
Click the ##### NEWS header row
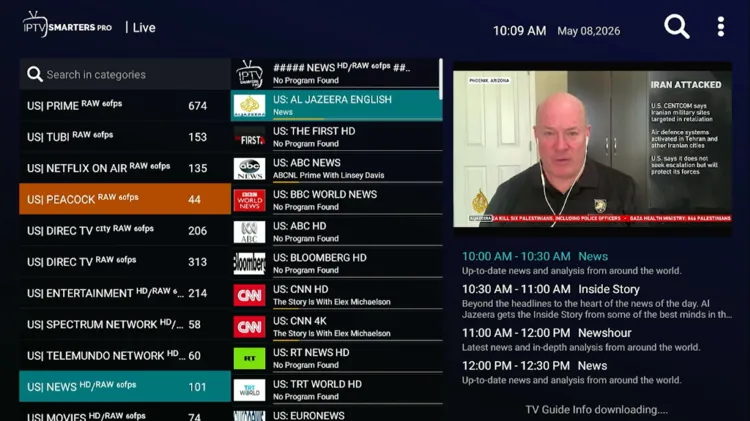pyautogui.click(x=337, y=74)
